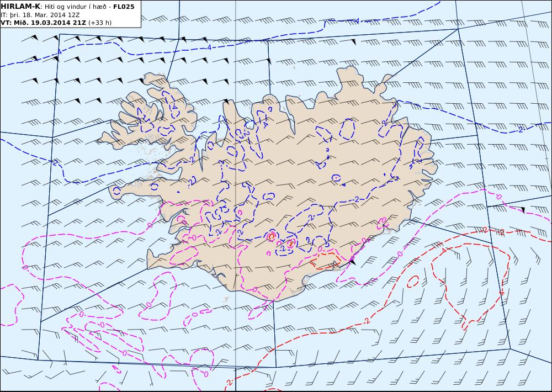The image size is (552, 392).
Task: Click the "HIRLAM-K" model name in the title
Action: [20, 7]
